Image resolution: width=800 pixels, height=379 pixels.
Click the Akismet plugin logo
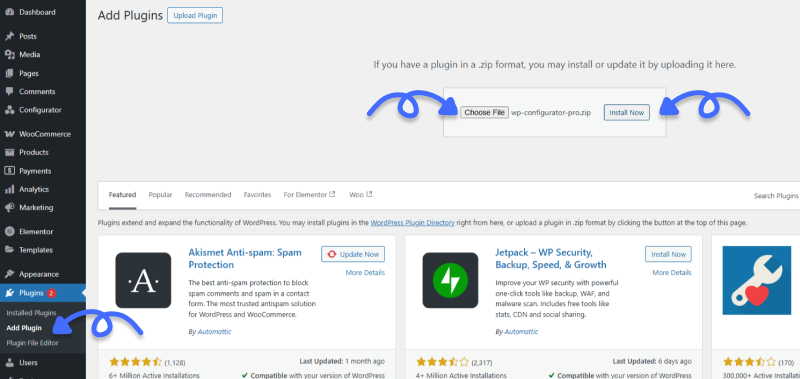143,280
